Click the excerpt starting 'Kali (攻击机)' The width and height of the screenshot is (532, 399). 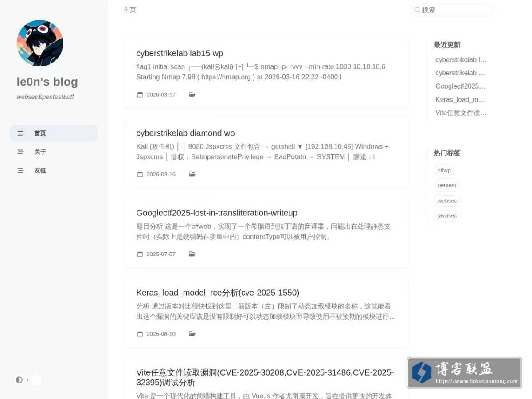coord(262,152)
